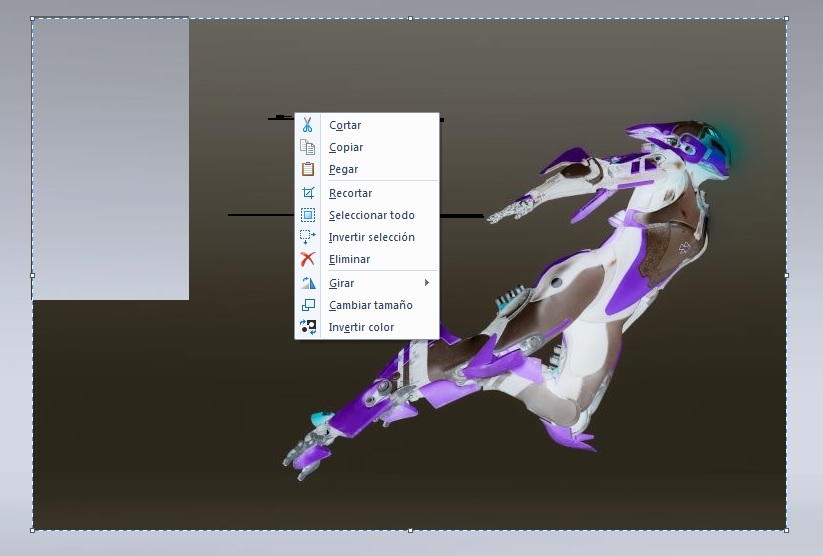The width and height of the screenshot is (823, 556).
Task: Select the Pegar menu entry
Action: click(367, 169)
